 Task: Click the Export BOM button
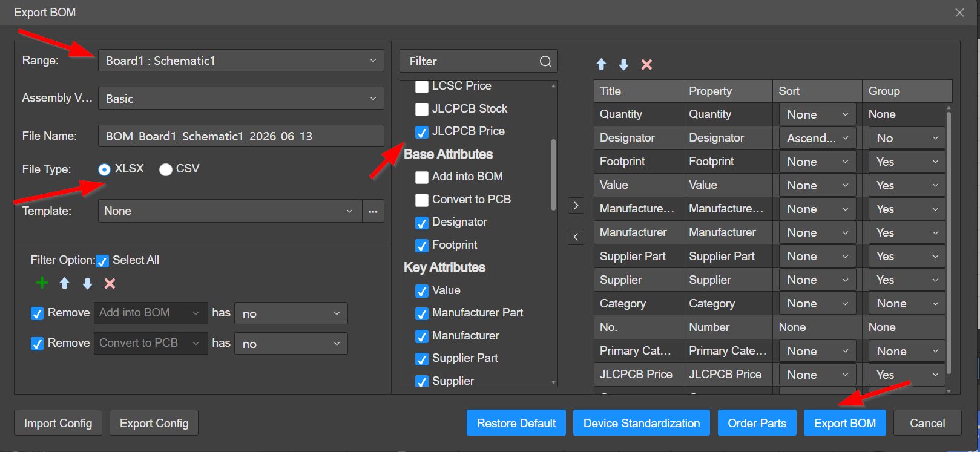845,423
